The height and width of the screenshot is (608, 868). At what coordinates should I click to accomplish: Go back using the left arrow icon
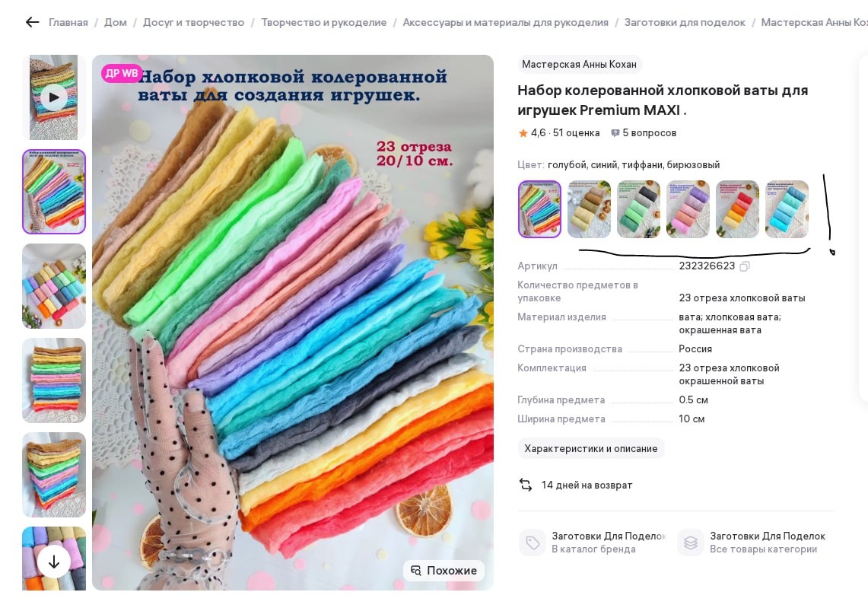pos(32,22)
